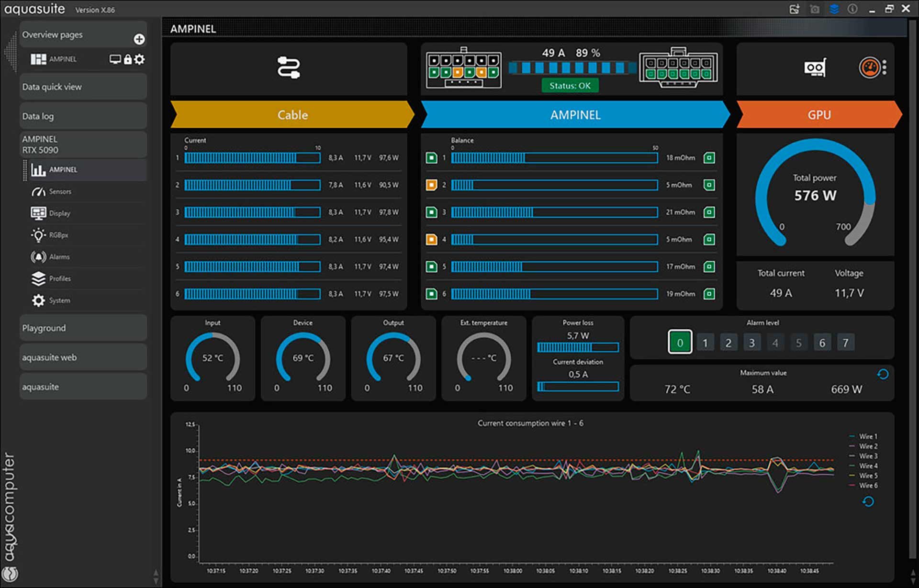Click the desktop monitor icon for AMPINEL page
This screenshot has height=588, width=919.
tap(115, 59)
